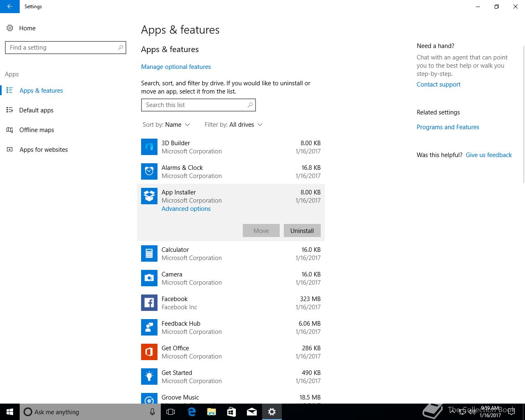Go to Default apps section
525x420 pixels.
[36, 110]
